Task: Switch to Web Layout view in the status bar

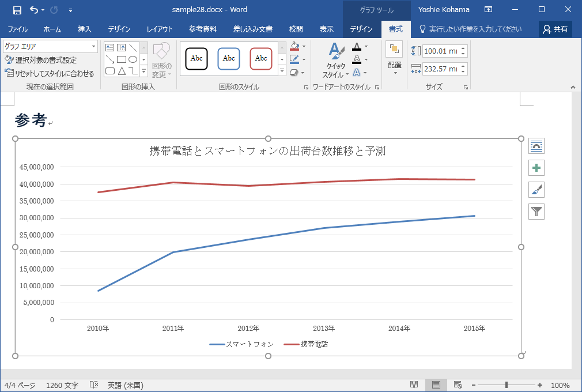Action: (458, 385)
